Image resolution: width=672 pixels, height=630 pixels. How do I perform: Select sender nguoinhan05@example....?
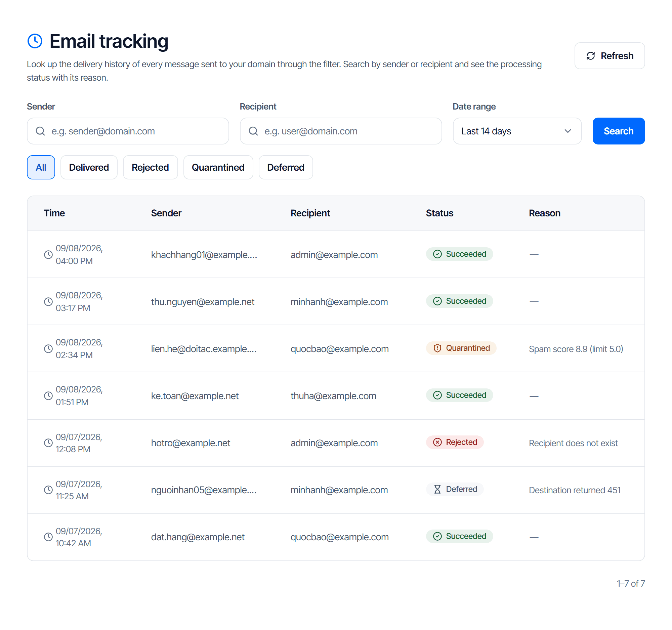[x=204, y=490]
